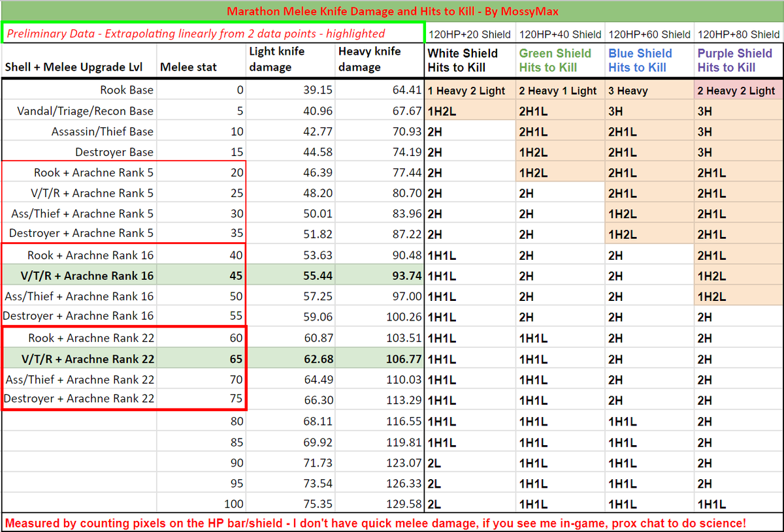Image resolution: width=784 pixels, height=532 pixels.
Task: Select the title cell 'Marathon Melee Knife Damage and Hits to Kill'
Action: (392, 11)
